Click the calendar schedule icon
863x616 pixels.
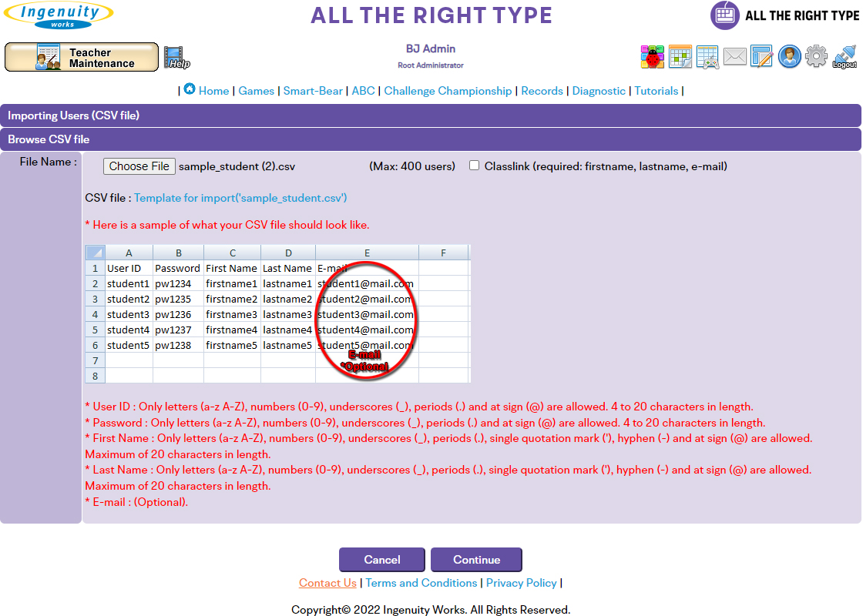pyautogui.click(x=680, y=56)
